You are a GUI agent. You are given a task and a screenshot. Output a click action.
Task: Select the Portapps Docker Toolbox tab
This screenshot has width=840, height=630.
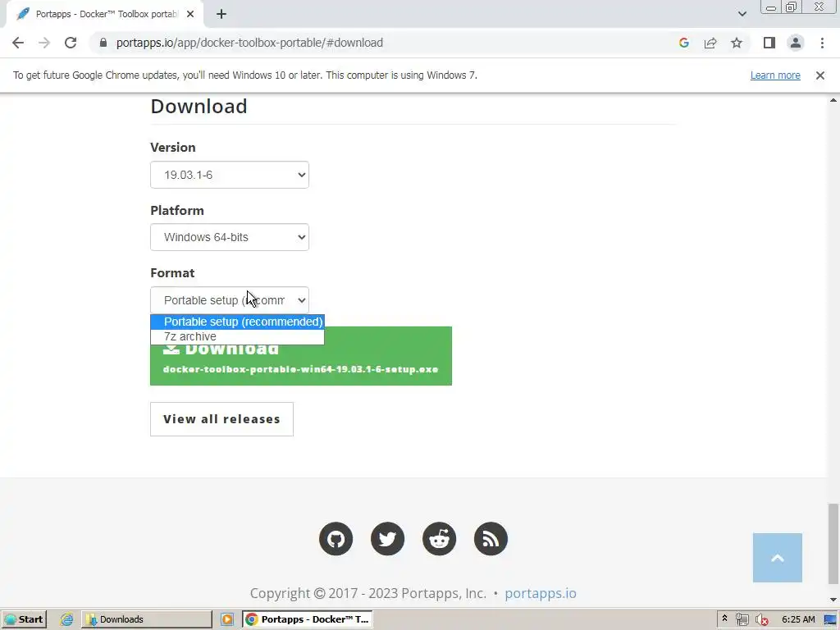click(104, 14)
